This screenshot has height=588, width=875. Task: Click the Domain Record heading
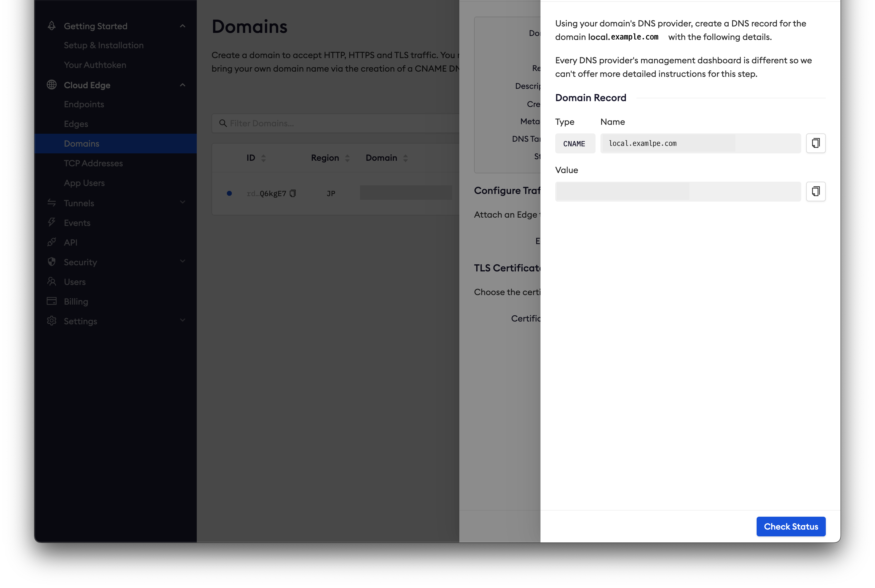tap(590, 98)
